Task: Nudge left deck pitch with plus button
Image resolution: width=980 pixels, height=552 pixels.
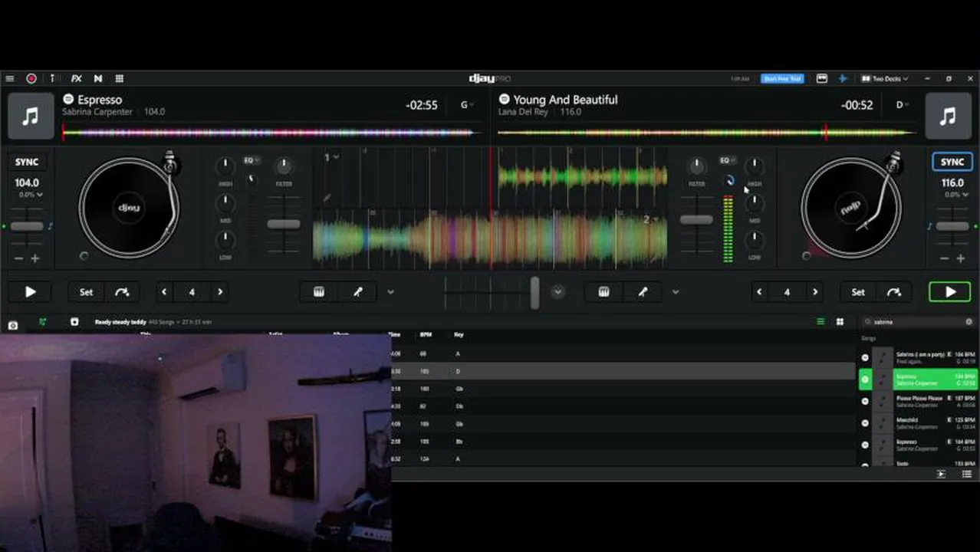Action: [x=35, y=259]
